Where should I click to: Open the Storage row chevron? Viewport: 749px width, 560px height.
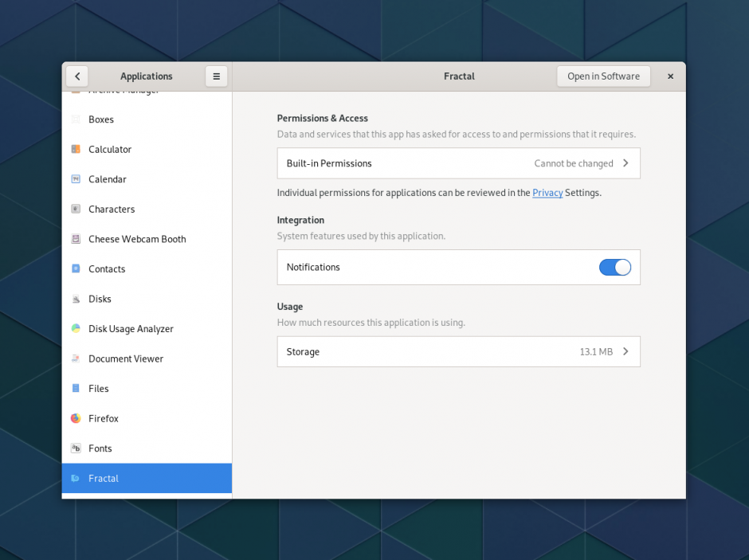pyautogui.click(x=625, y=351)
